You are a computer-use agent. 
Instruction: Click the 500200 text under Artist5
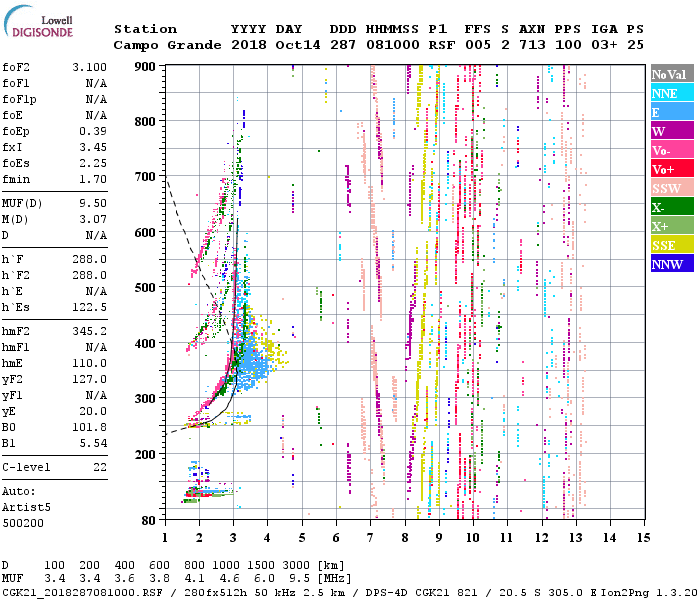(23, 523)
